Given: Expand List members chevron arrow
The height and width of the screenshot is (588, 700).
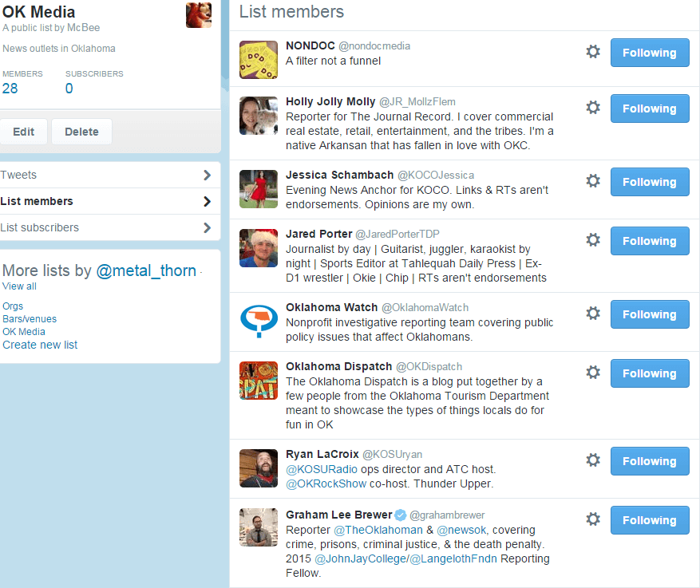Looking at the screenshot, I should (208, 202).
